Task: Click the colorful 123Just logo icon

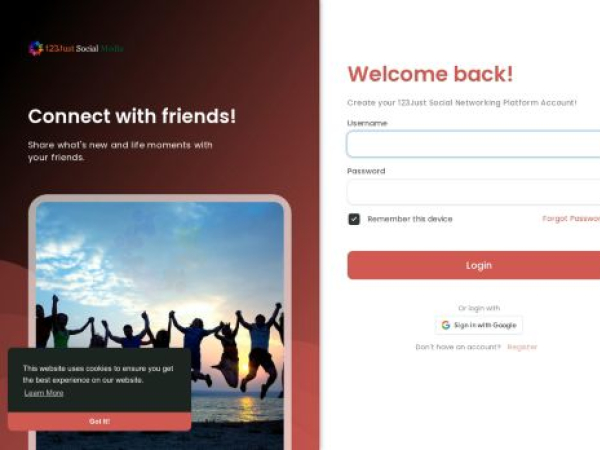Action: [36, 49]
